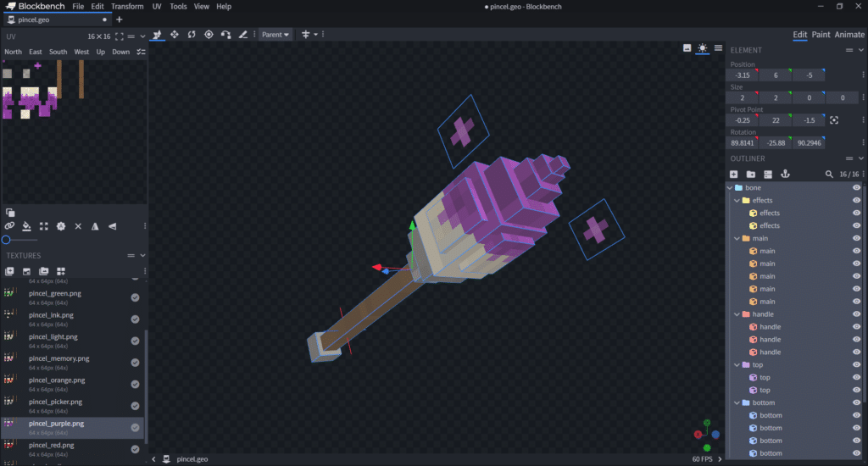This screenshot has width=868, height=466.
Task: Toggle UV face multi-select checklist icon
Action: (x=142, y=52)
